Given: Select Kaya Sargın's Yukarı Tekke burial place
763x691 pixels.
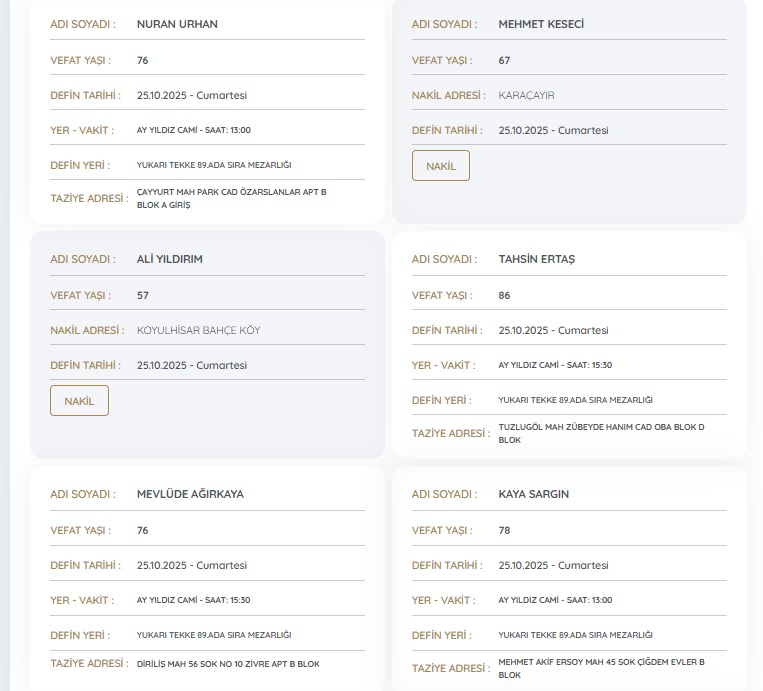Looking at the screenshot, I should click(x=575, y=635).
